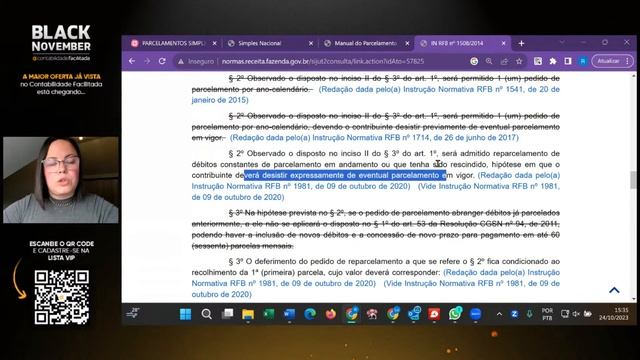Open the Windows Start menu
The height and width of the screenshot is (360, 640).
click(x=185, y=314)
